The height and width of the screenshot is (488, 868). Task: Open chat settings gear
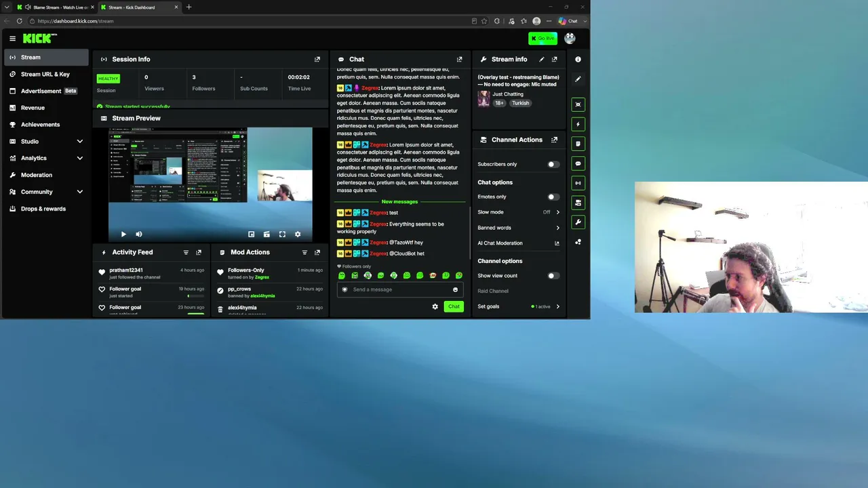point(435,306)
